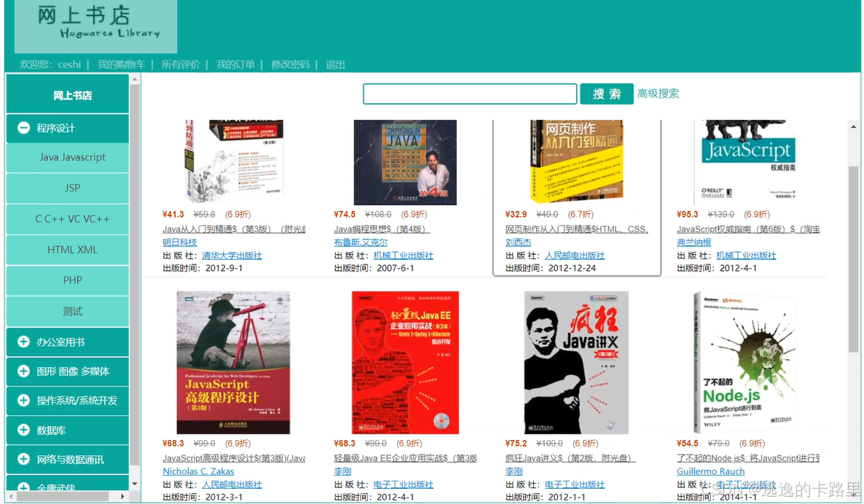Click author link Guillermo Rauch
This screenshot has height=504, width=864.
tap(710, 471)
